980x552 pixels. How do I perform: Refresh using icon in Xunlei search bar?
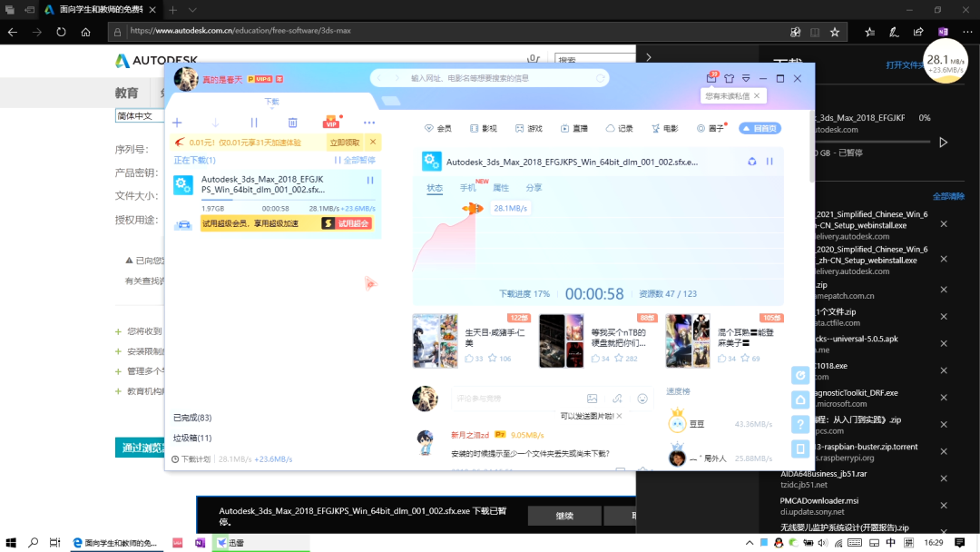pyautogui.click(x=600, y=78)
